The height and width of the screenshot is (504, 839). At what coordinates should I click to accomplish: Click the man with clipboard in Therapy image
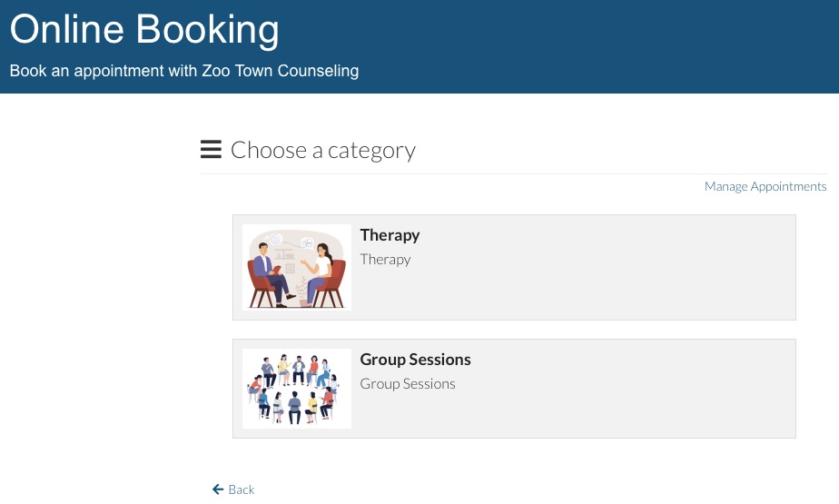[x=271, y=274]
